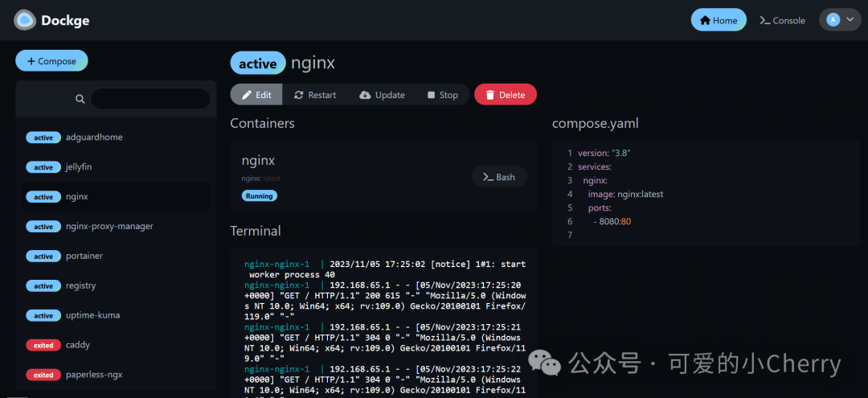Select the nginx-proxy-manager stack

[116, 227]
